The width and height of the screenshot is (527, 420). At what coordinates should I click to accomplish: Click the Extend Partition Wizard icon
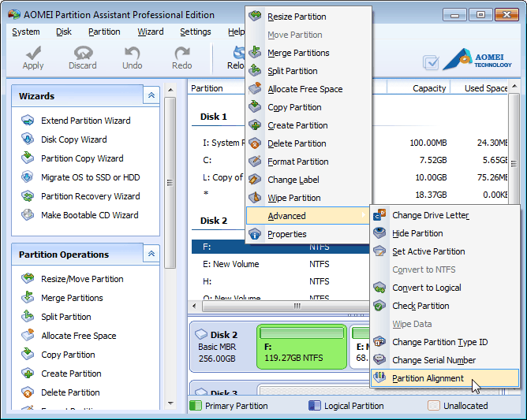[28, 121]
